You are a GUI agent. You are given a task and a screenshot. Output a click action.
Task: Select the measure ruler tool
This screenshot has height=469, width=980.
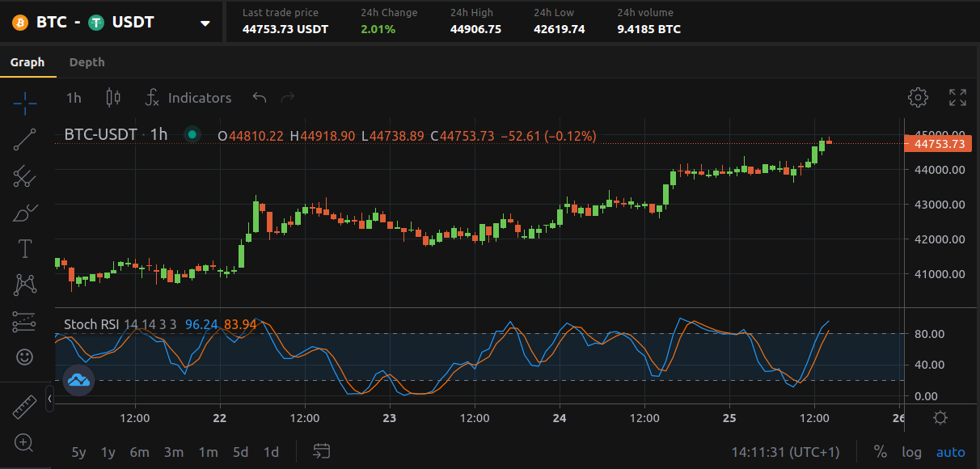[24, 407]
